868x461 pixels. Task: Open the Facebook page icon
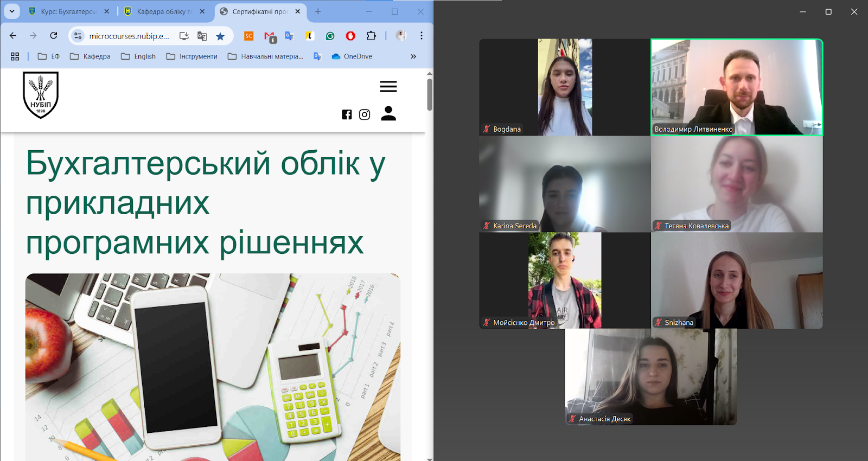[x=347, y=114]
